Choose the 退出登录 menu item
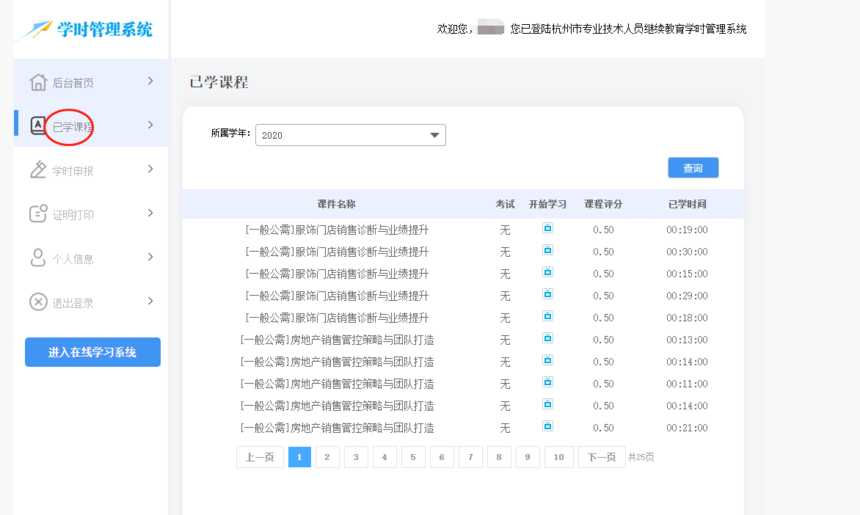 91,301
